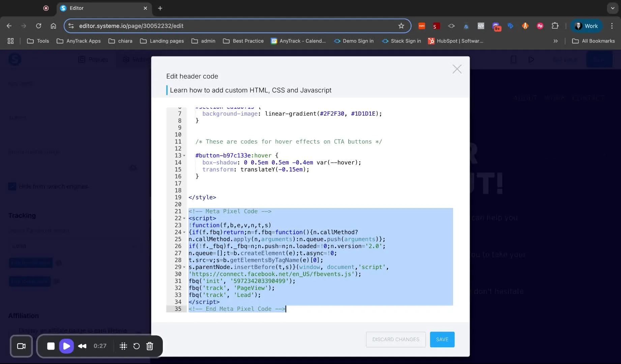This screenshot has height=364, width=621.
Task: Open HubSpot Software bookmark
Action: pyautogui.click(x=455, y=41)
